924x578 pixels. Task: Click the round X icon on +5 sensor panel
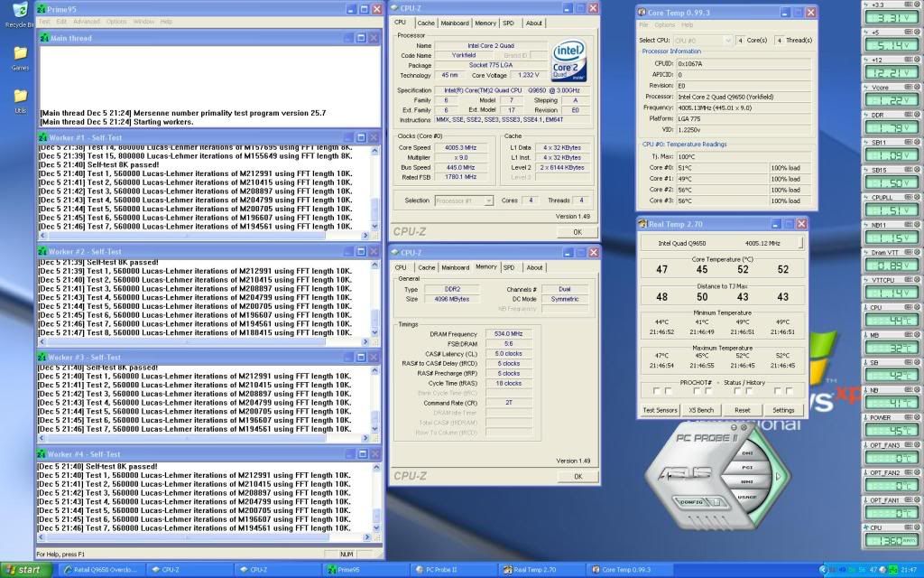[917, 32]
